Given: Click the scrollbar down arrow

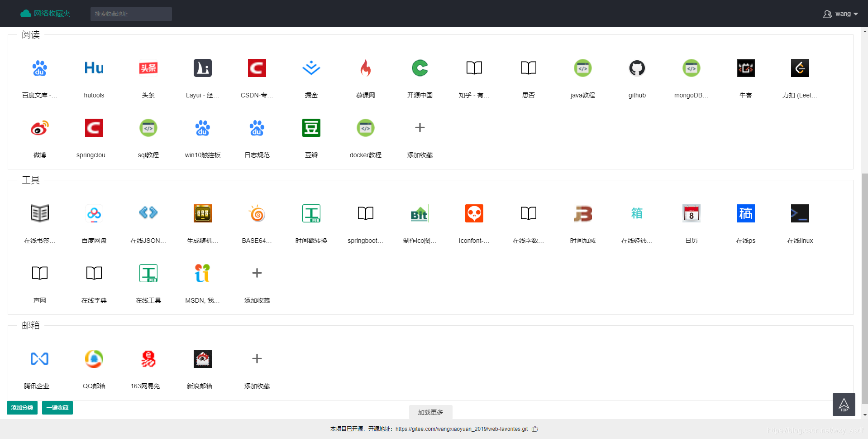Looking at the screenshot, I should [x=865, y=415].
